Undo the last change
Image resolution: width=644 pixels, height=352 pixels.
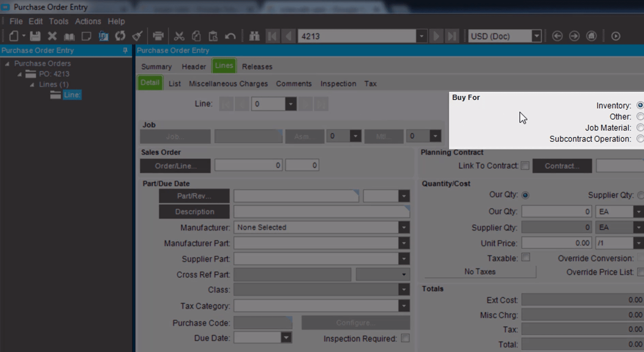231,36
